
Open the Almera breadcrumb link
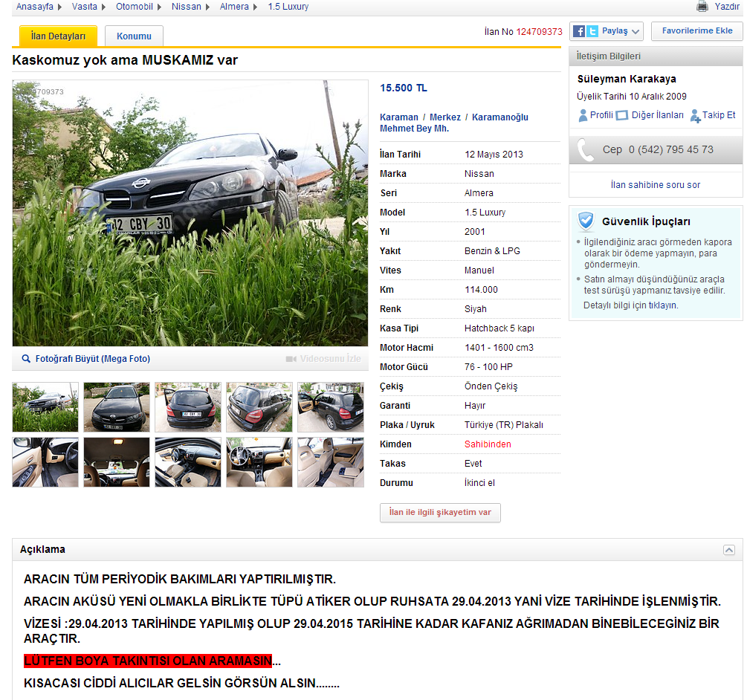pos(234,7)
